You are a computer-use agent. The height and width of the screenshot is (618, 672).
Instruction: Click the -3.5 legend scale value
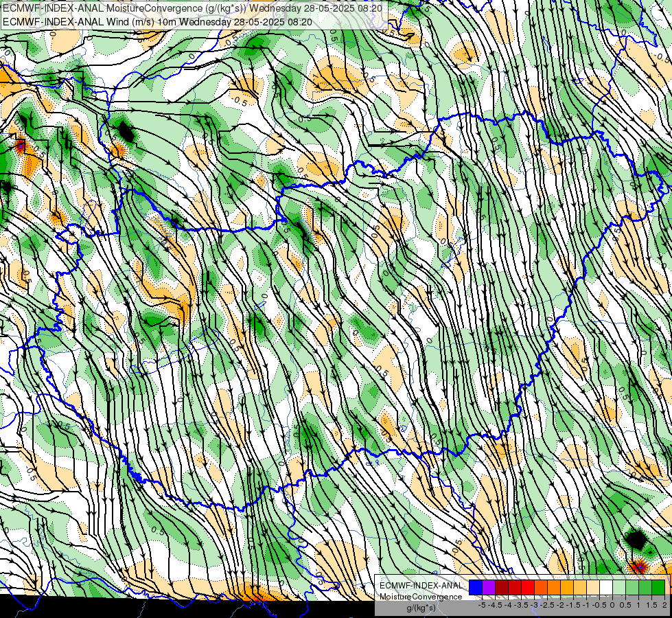[x=521, y=605]
